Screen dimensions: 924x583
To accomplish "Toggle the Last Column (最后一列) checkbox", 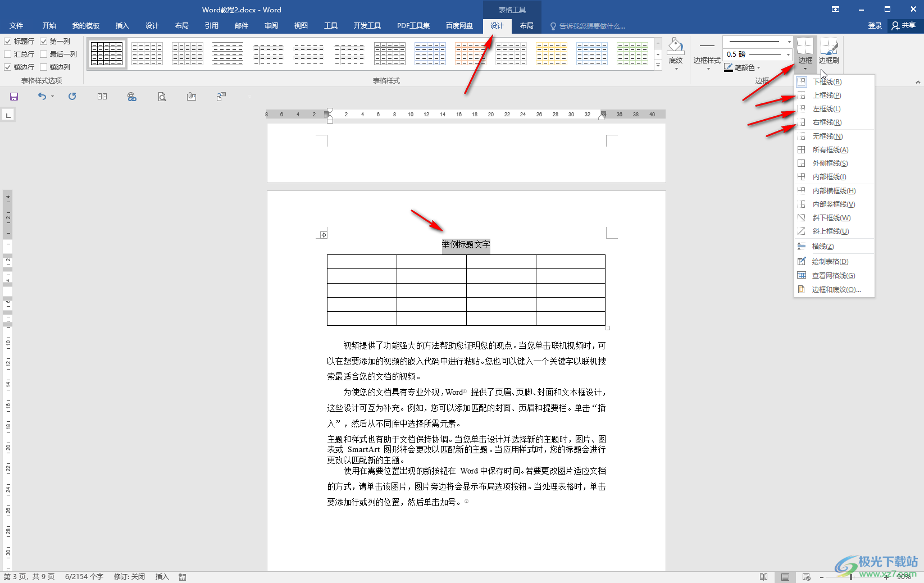I will click(x=44, y=54).
